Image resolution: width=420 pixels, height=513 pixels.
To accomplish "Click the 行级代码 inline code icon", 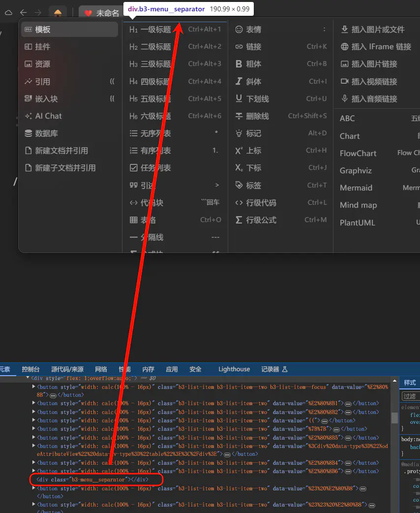I will [239, 203].
